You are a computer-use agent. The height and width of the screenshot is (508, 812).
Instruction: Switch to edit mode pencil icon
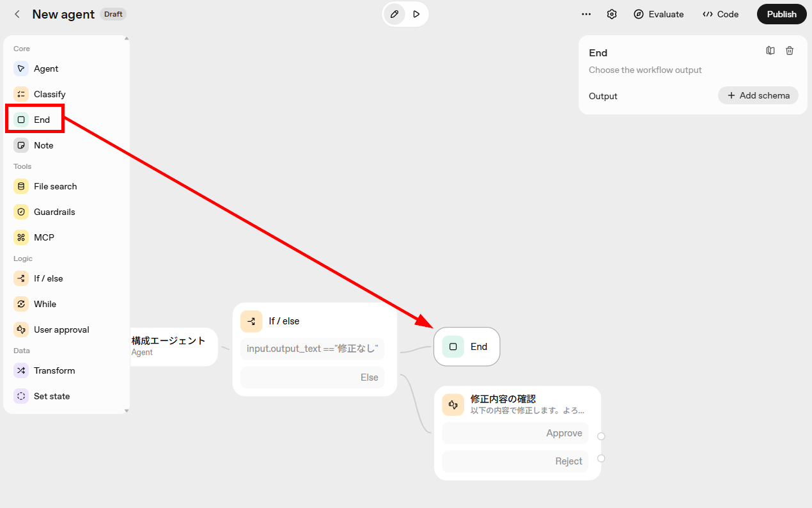click(x=394, y=14)
